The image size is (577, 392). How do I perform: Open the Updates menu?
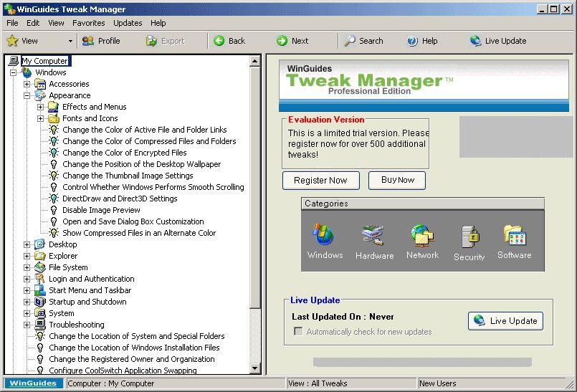(128, 23)
